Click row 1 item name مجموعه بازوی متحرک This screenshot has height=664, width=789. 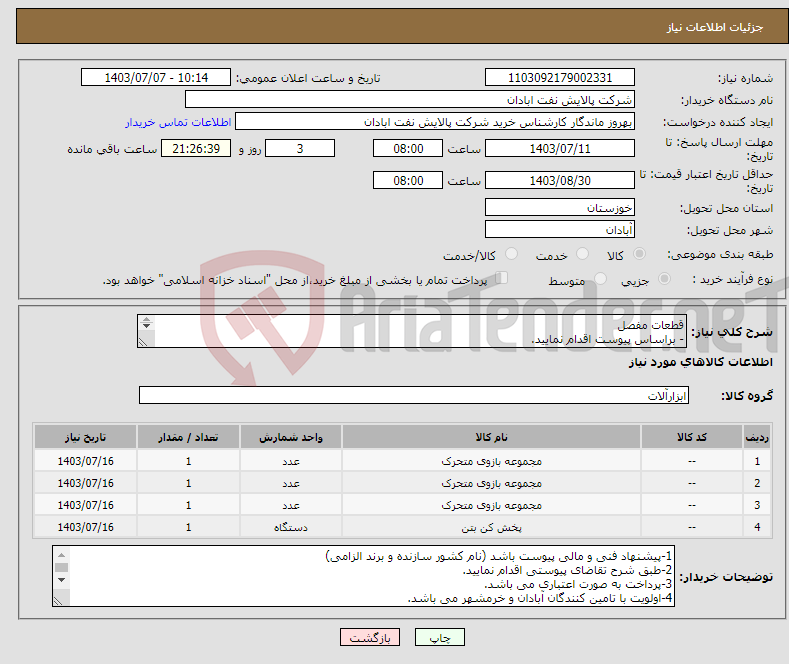[491, 461]
